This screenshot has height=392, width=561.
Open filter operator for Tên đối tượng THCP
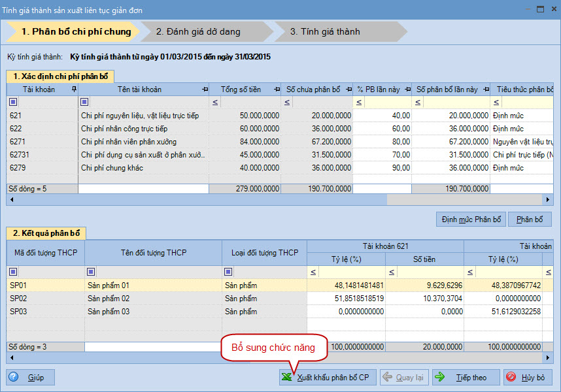(x=91, y=272)
